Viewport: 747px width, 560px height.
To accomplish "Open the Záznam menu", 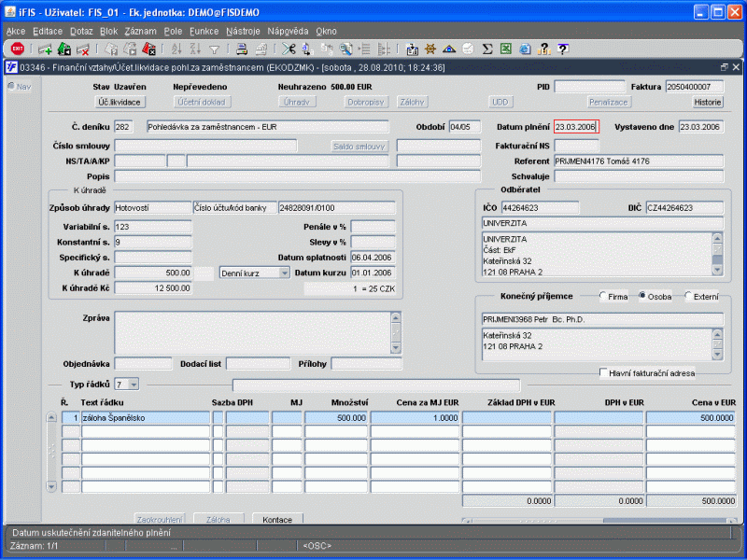I will (x=140, y=31).
